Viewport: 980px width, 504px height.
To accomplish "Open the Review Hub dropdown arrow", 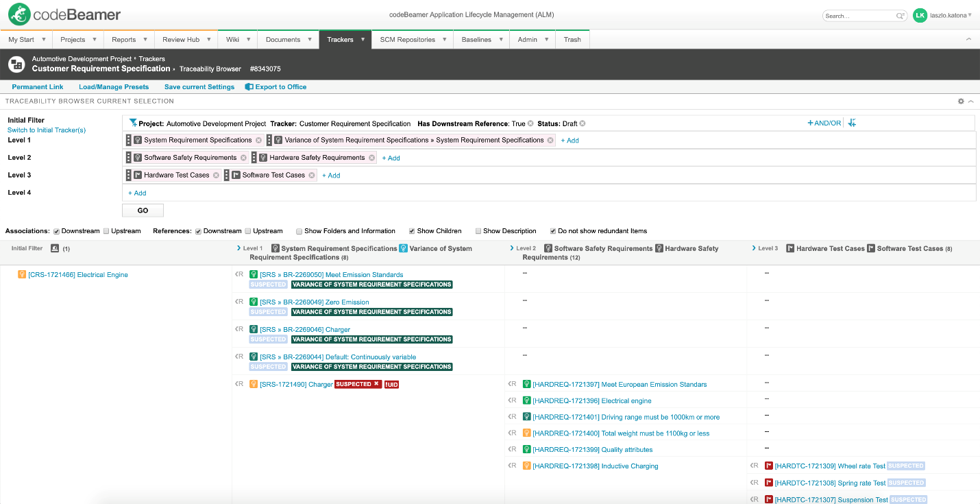I will coord(209,40).
